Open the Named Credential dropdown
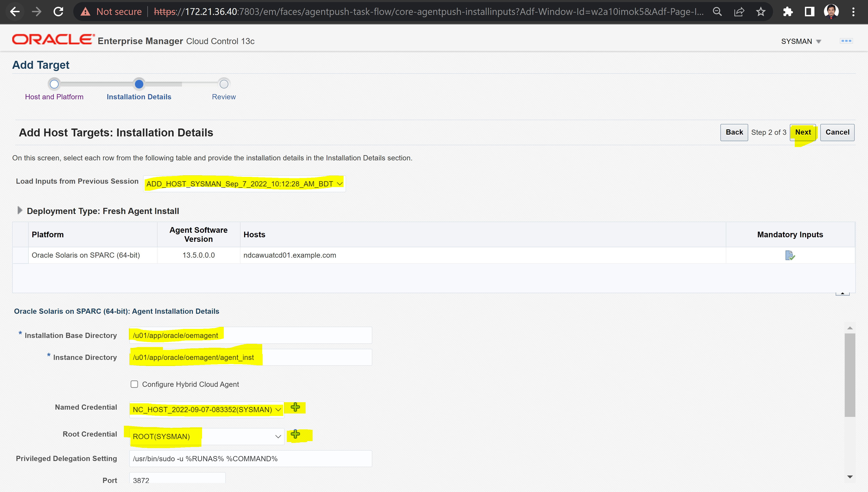This screenshot has width=868, height=492. point(207,410)
